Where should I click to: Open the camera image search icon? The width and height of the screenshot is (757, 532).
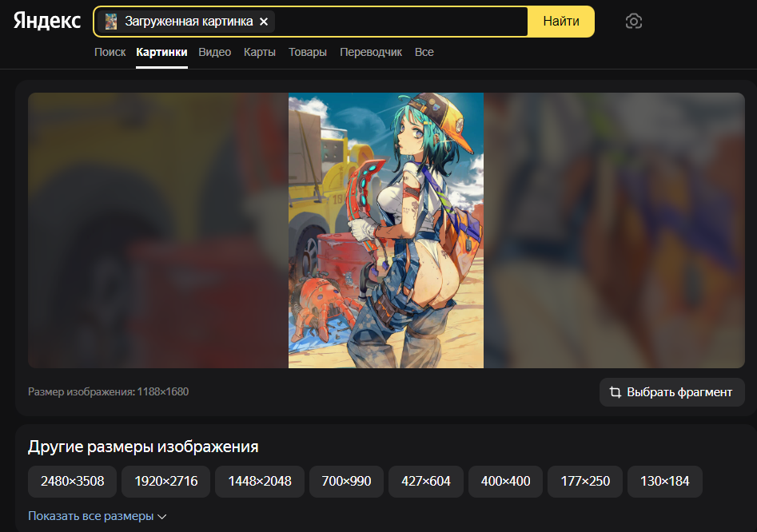coord(633,22)
